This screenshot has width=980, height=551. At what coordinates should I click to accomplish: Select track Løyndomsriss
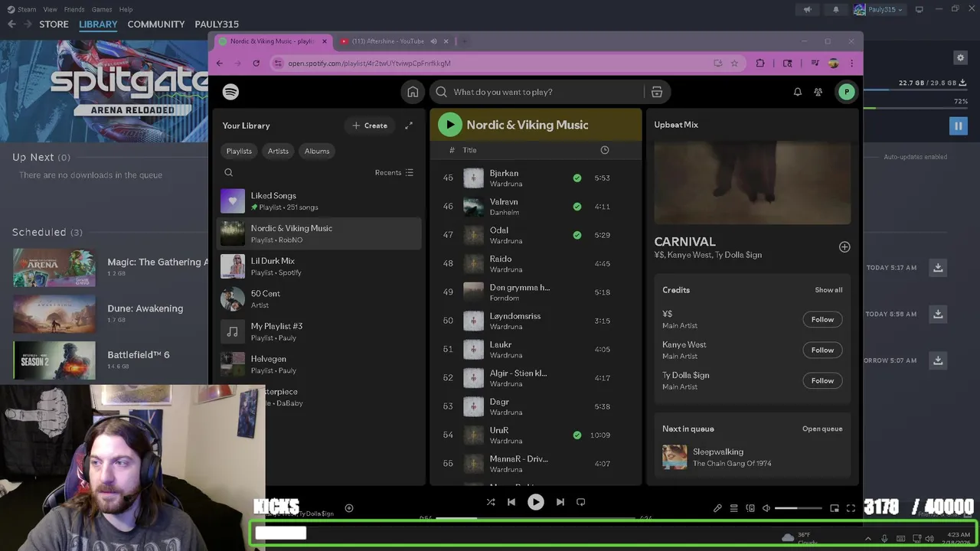point(535,321)
